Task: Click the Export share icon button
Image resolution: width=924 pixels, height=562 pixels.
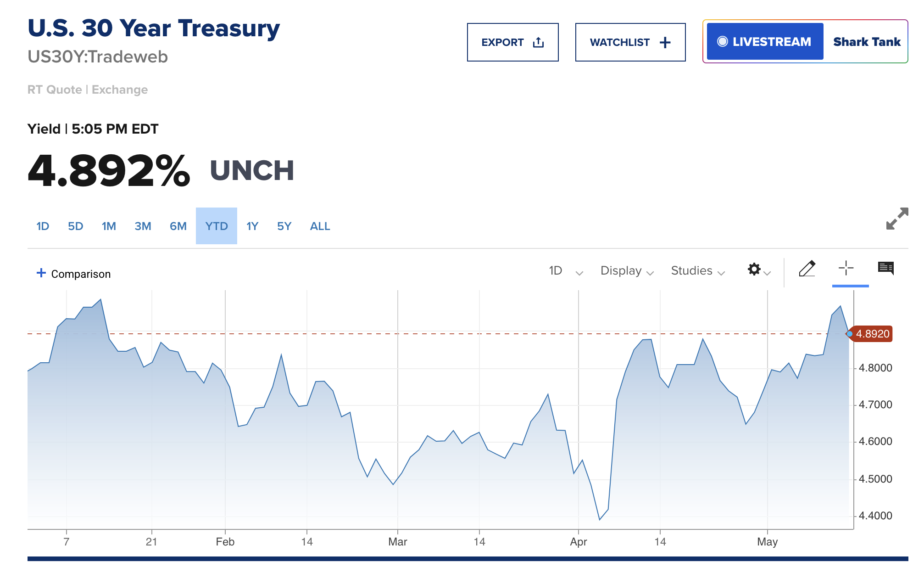Action: 512,42
